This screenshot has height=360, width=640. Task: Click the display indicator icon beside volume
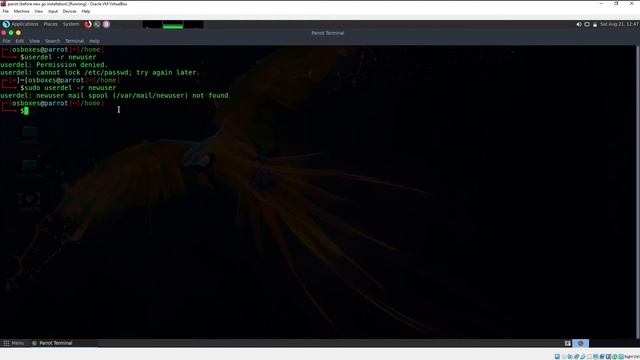coord(587,24)
